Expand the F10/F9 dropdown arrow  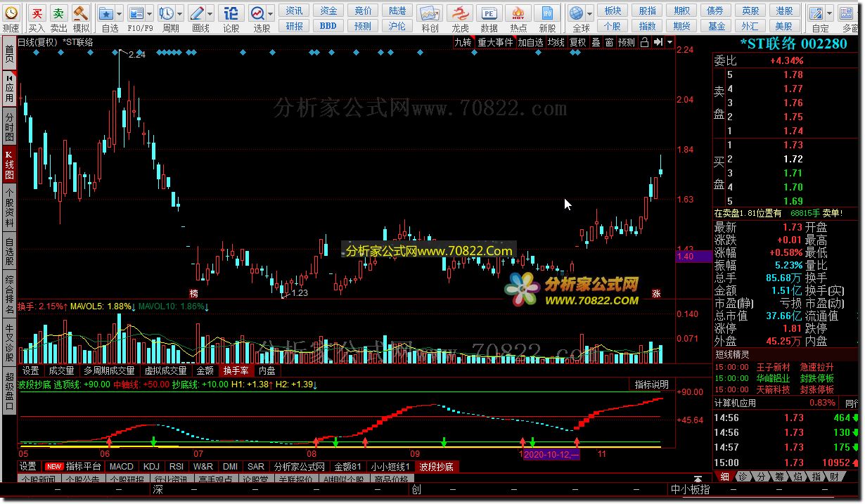[149, 13]
